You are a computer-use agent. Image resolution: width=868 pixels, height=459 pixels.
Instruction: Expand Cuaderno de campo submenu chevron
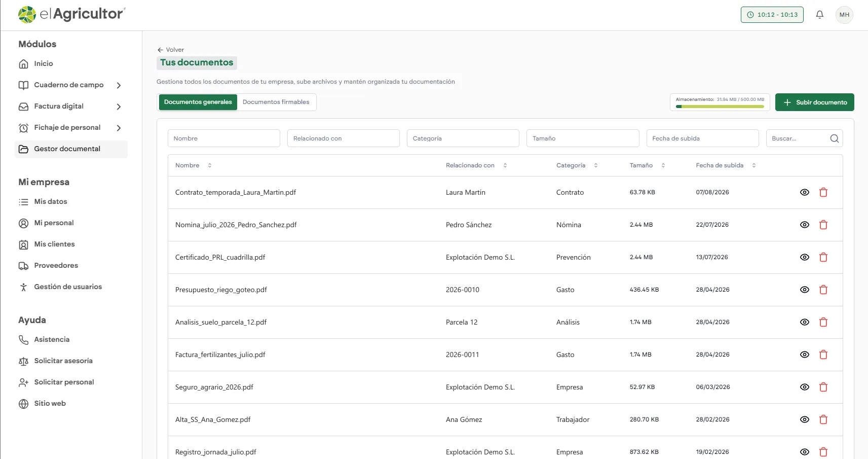coord(119,85)
